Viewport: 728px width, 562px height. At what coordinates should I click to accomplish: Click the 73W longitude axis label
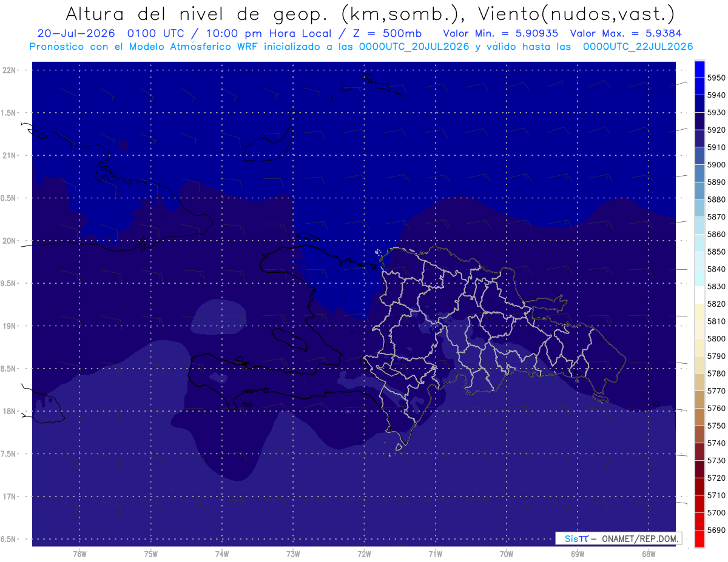293,554
